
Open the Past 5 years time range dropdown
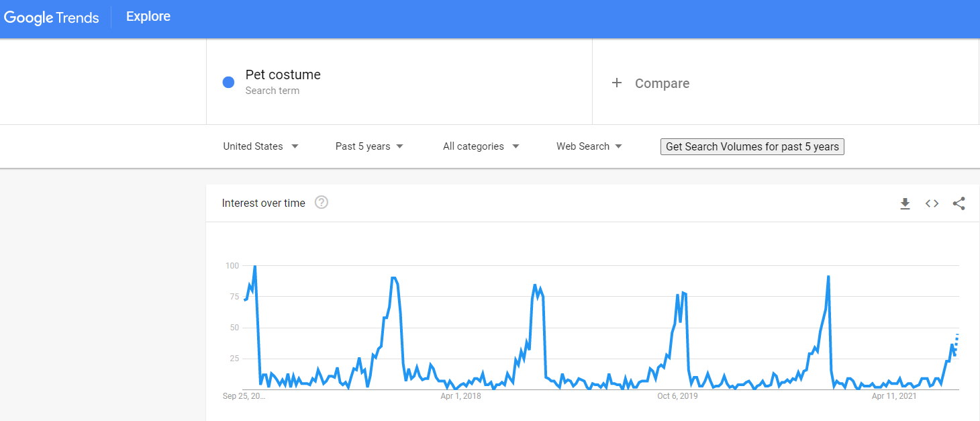coord(369,146)
